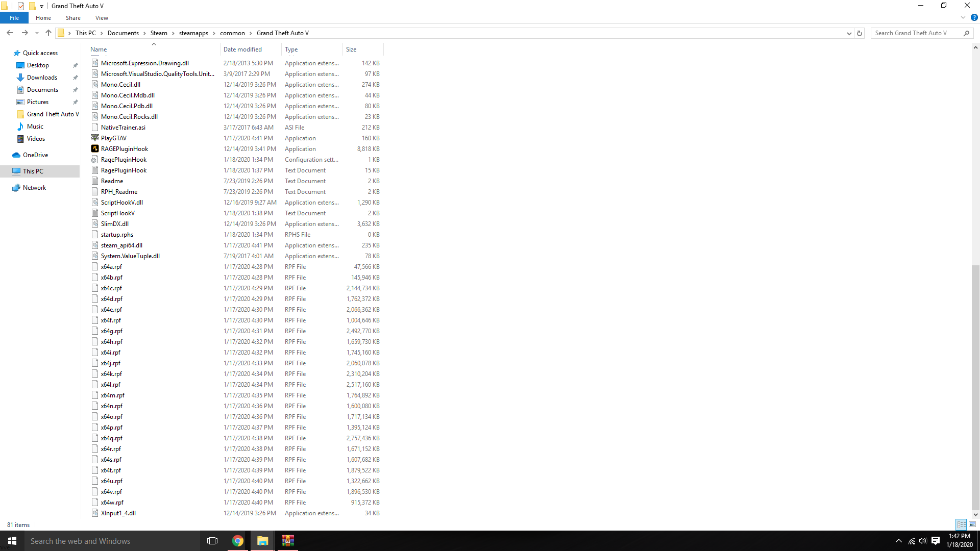Open recent locations dropdown arrow
980x551 pixels.
click(x=37, y=33)
